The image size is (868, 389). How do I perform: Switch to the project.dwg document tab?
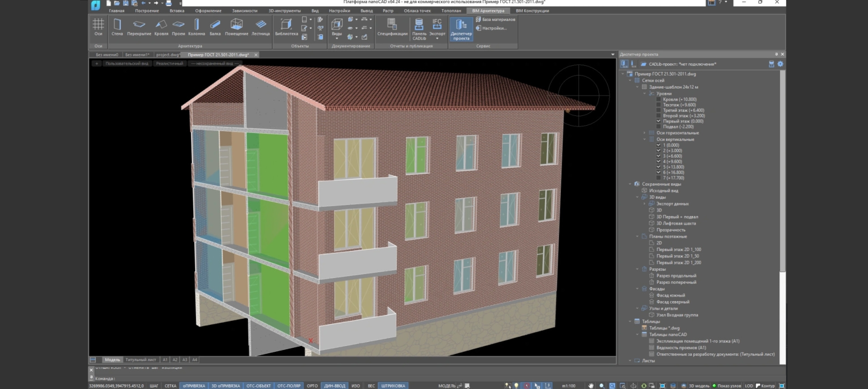[168, 55]
